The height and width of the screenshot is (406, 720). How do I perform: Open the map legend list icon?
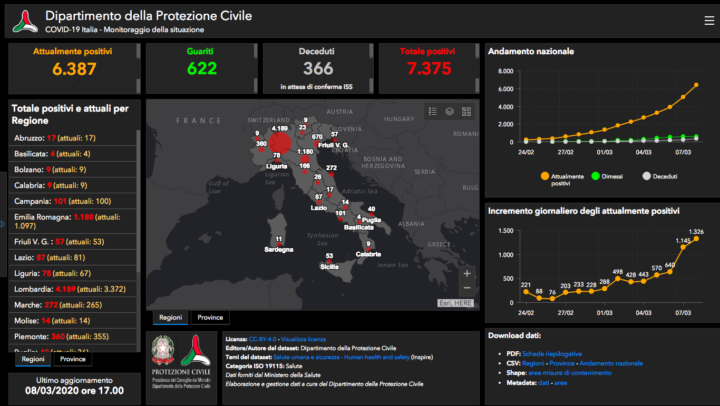point(433,112)
